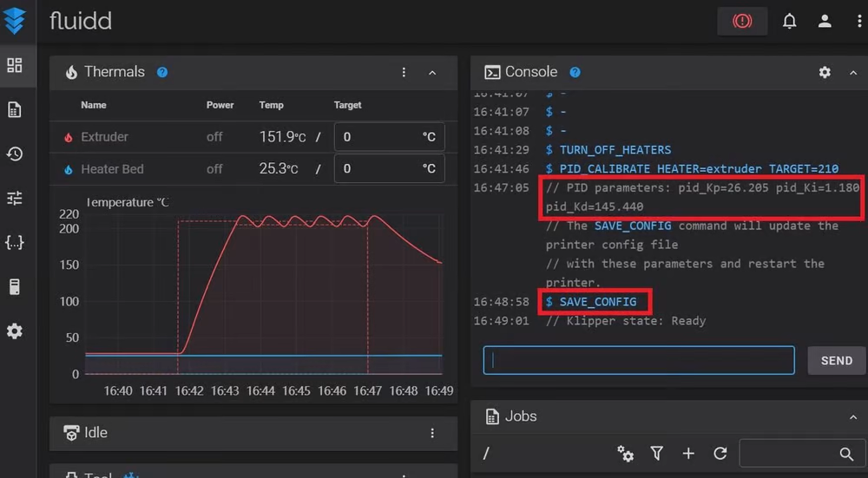Open Console settings gear dropdown

click(825, 73)
